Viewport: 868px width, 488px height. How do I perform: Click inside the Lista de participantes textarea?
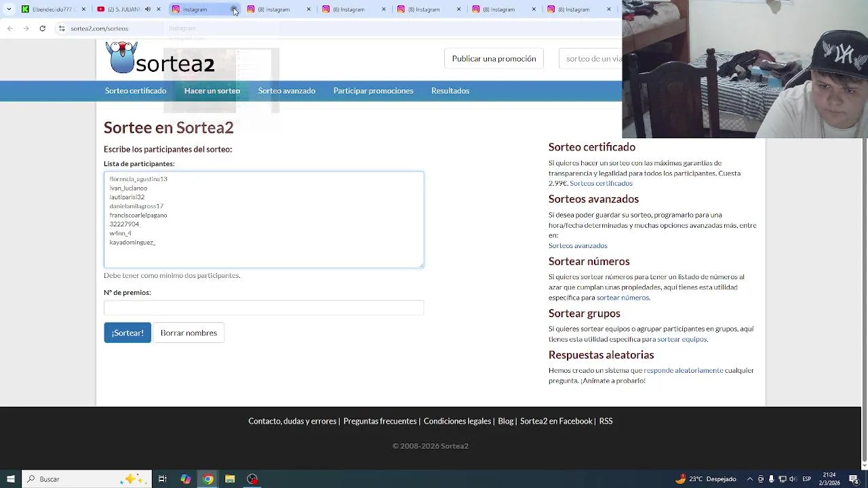264,220
